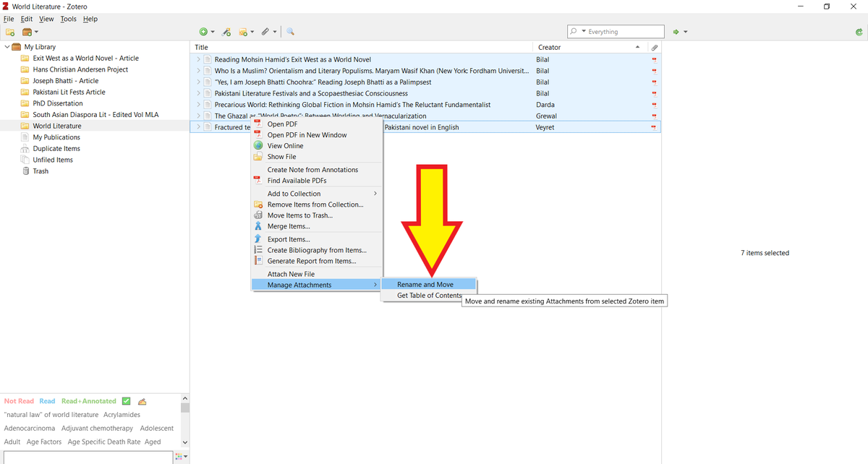Toggle the green checkbox emoji tag

pyautogui.click(x=126, y=400)
